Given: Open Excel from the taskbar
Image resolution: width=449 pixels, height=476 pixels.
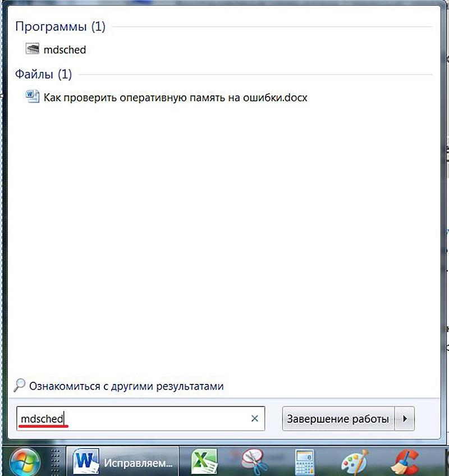Looking at the screenshot, I should 204,462.
